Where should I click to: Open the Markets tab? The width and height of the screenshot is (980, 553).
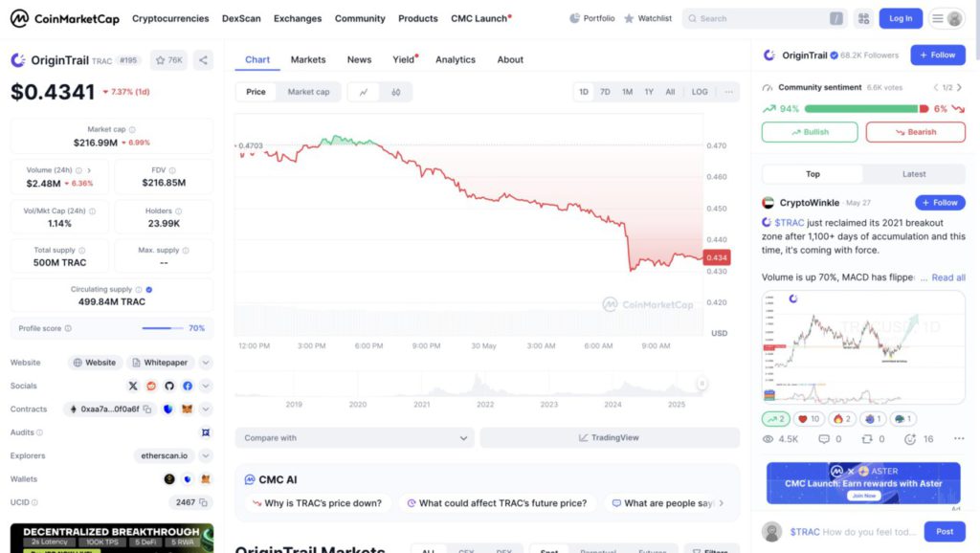308,59
